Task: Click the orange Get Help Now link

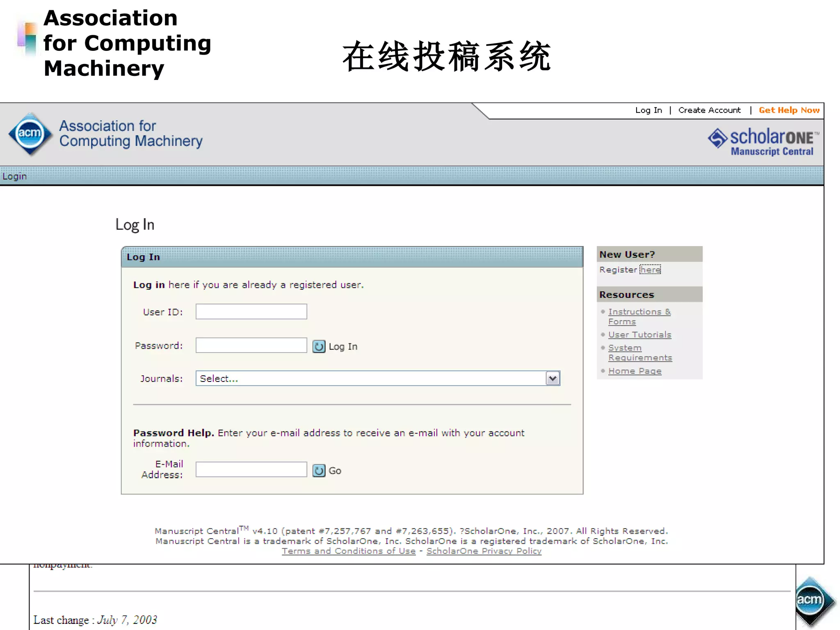Action: pos(789,110)
